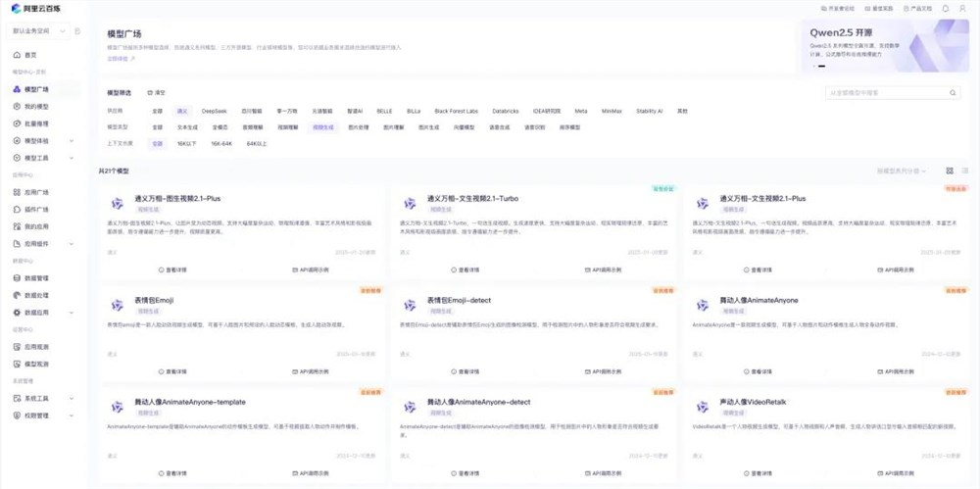980x489 pixels.
Task: Open 最佳实践 in top bar
Action: coord(879,9)
